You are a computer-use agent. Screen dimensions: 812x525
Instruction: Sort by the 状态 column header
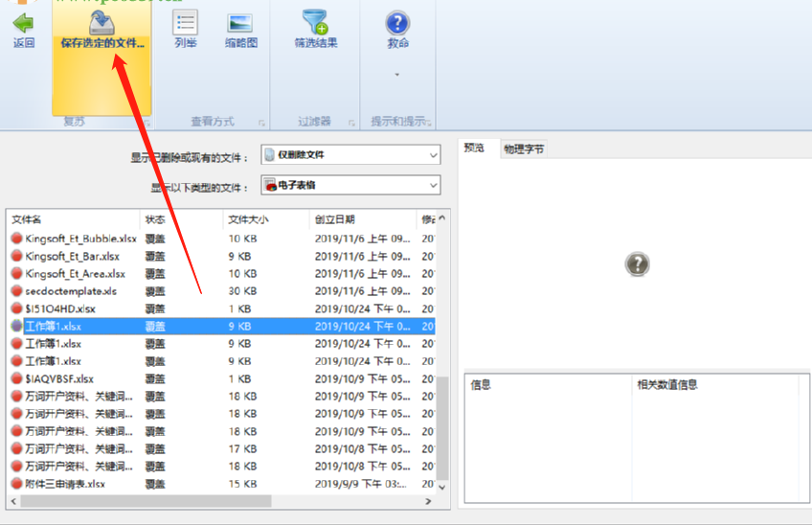[155, 219]
